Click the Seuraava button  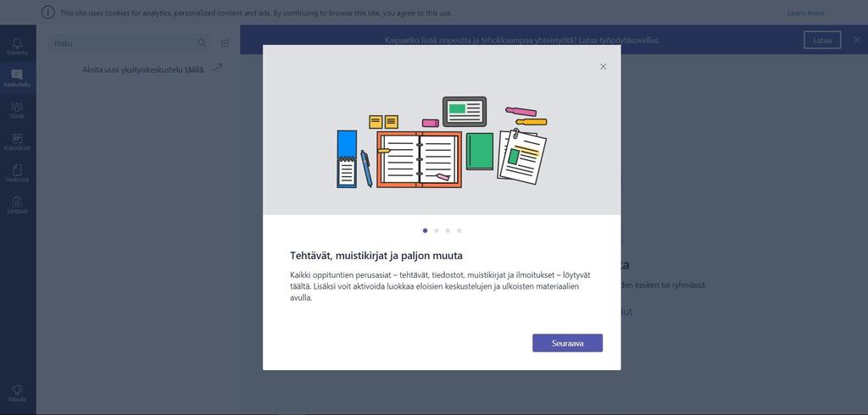click(567, 343)
